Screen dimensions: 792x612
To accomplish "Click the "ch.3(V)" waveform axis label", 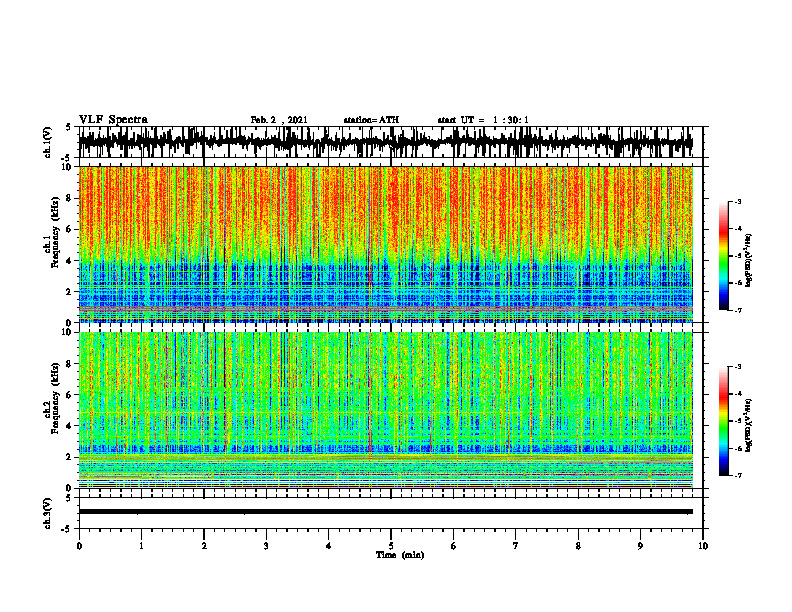I will [x=48, y=514].
